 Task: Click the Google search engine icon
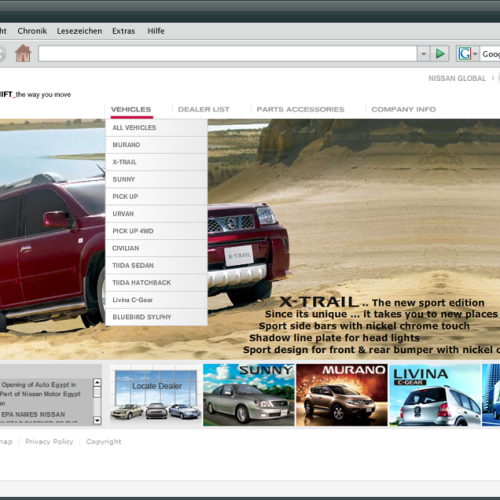464,53
